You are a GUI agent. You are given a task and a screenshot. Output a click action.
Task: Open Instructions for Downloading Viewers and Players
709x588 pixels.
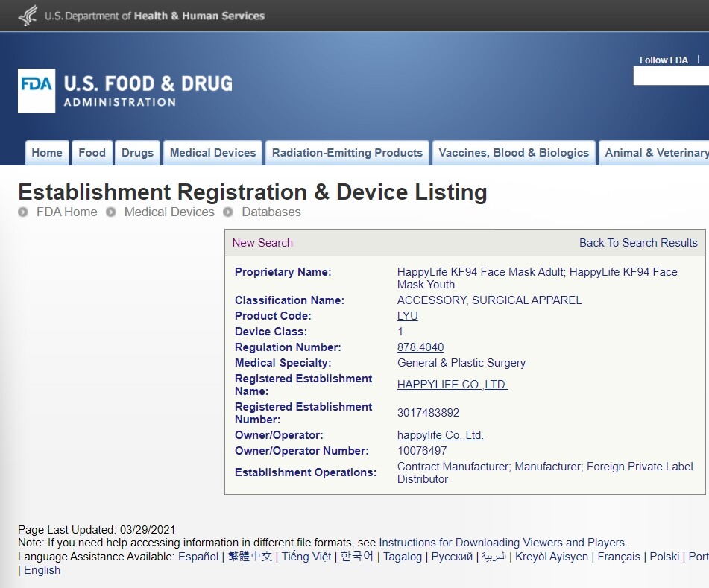pyautogui.click(x=502, y=543)
